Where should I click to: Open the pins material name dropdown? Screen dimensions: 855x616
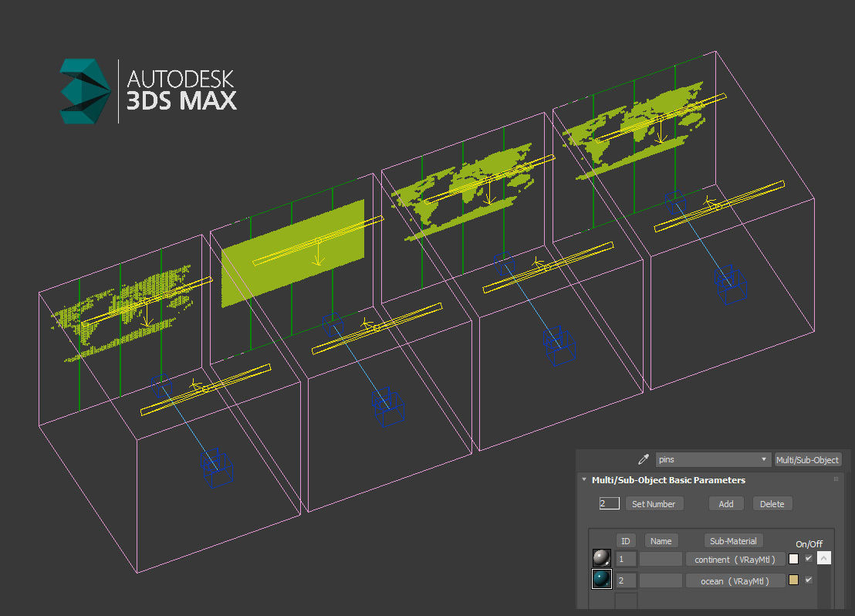(713, 459)
